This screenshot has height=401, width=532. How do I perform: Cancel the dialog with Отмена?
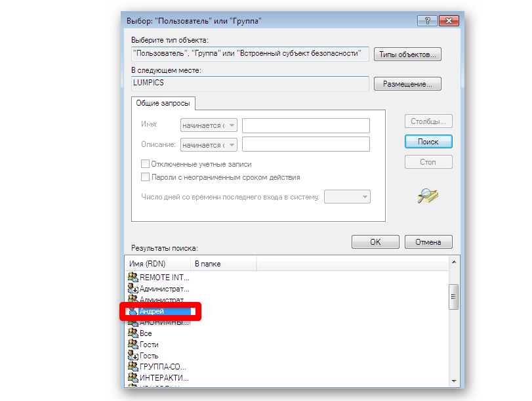pos(428,242)
